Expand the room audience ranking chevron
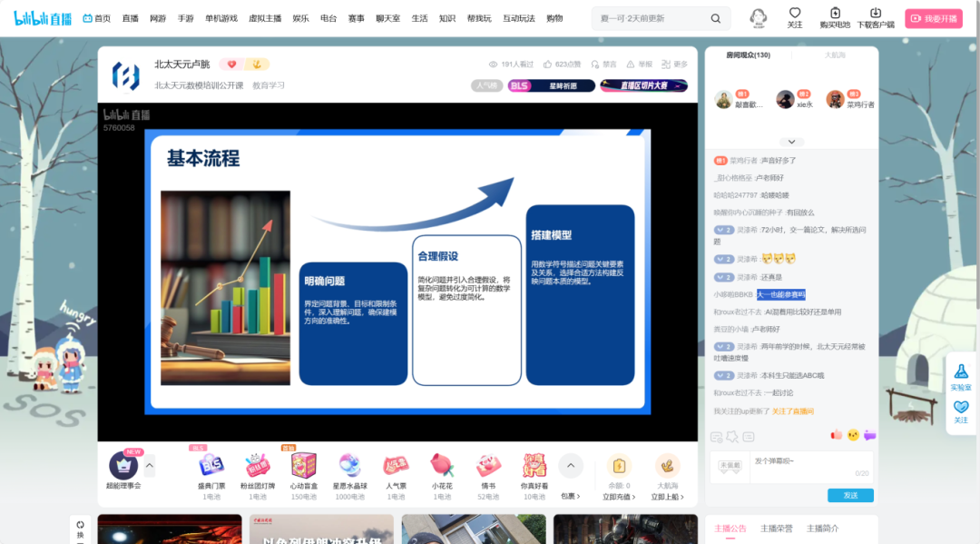The image size is (980, 544). click(x=791, y=142)
